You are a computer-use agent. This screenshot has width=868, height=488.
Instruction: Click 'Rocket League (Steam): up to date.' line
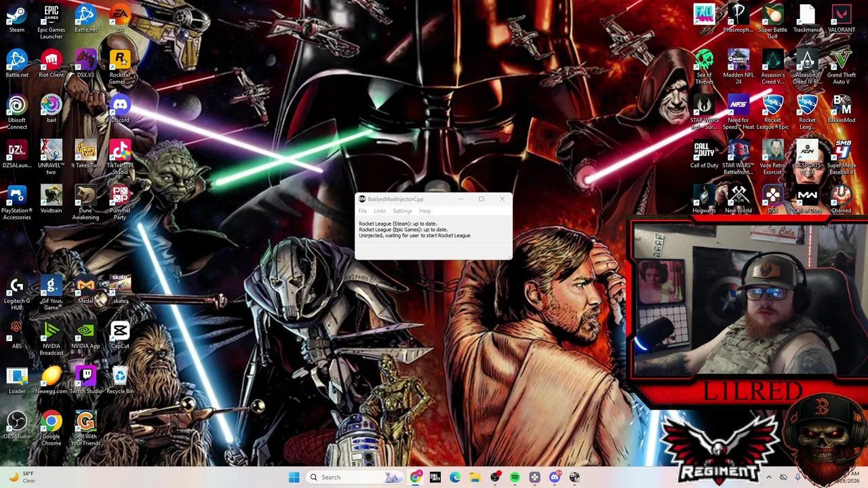pyautogui.click(x=398, y=224)
